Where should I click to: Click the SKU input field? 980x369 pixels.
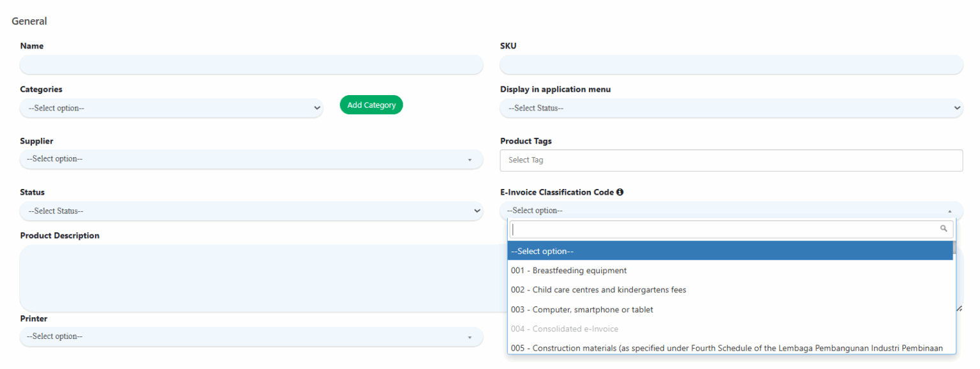click(x=731, y=64)
